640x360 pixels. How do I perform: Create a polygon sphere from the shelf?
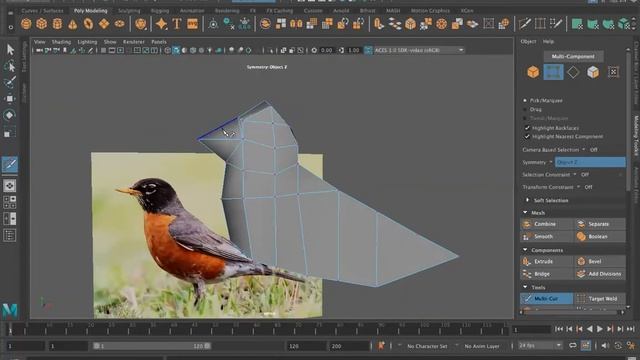26,24
